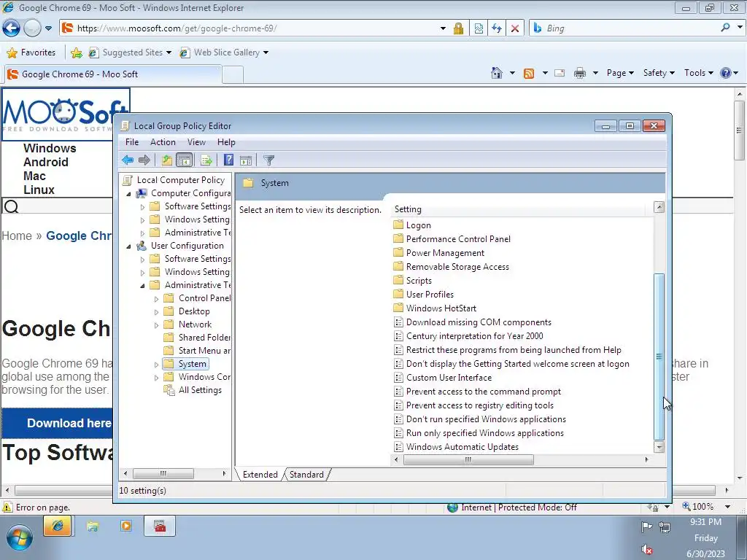
Task: Open the IE Page dropdown menu
Action: [620, 73]
